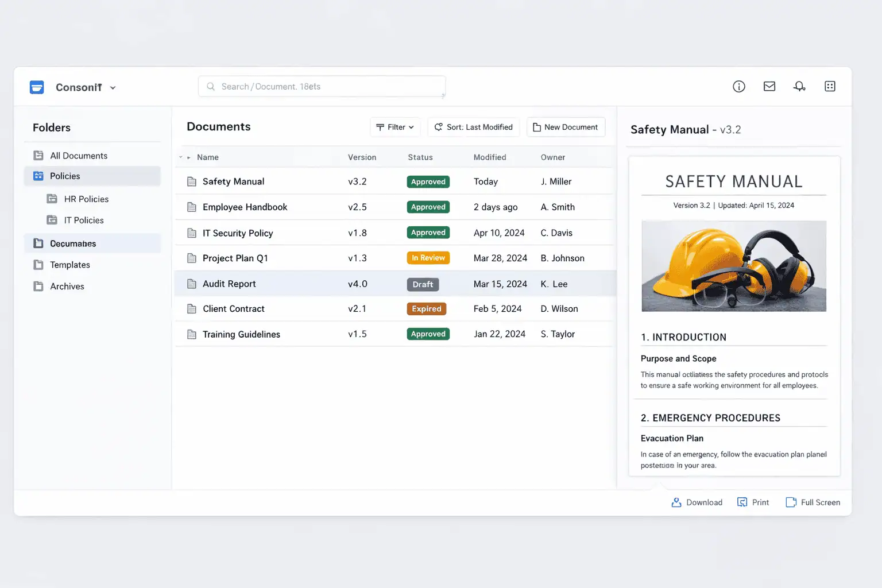Click the Expired status badge on Client Contract
Screen dimensions: 882x588
tap(427, 309)
